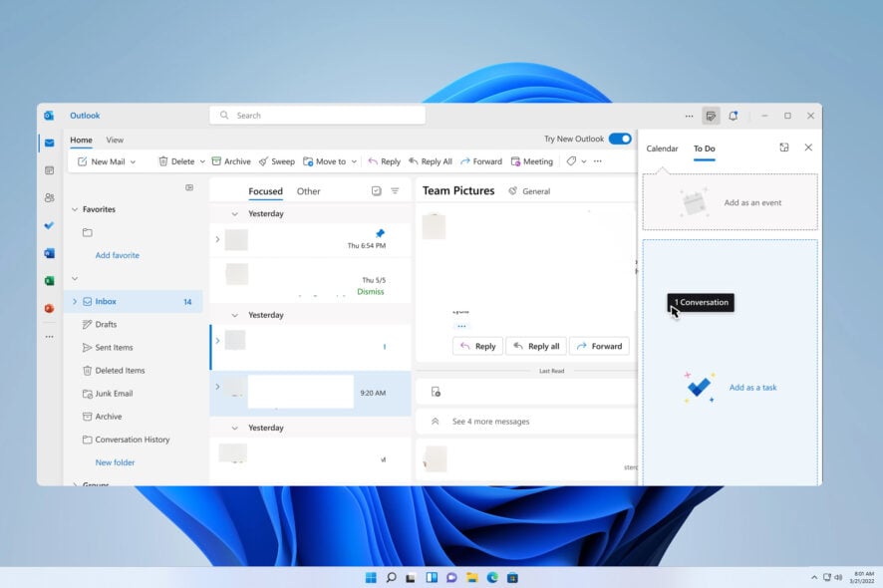883x588 pixels.
Task: Expand the Delete dropdown arrow
Action: (202, 160)
